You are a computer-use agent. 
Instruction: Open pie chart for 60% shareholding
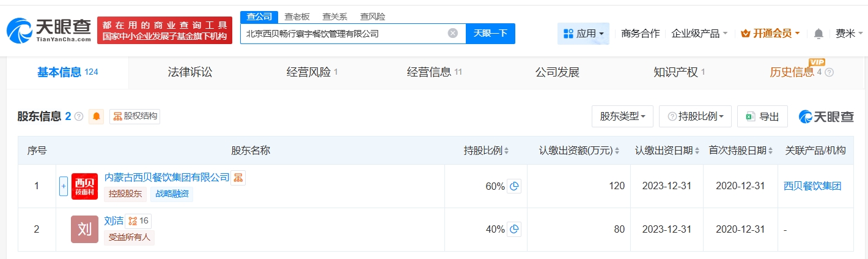pos(514,186)
